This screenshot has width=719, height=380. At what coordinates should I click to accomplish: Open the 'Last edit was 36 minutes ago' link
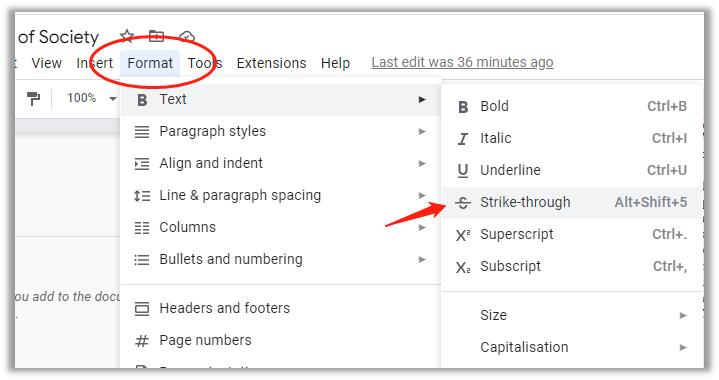pyautogui.click(x=462, y=62)
